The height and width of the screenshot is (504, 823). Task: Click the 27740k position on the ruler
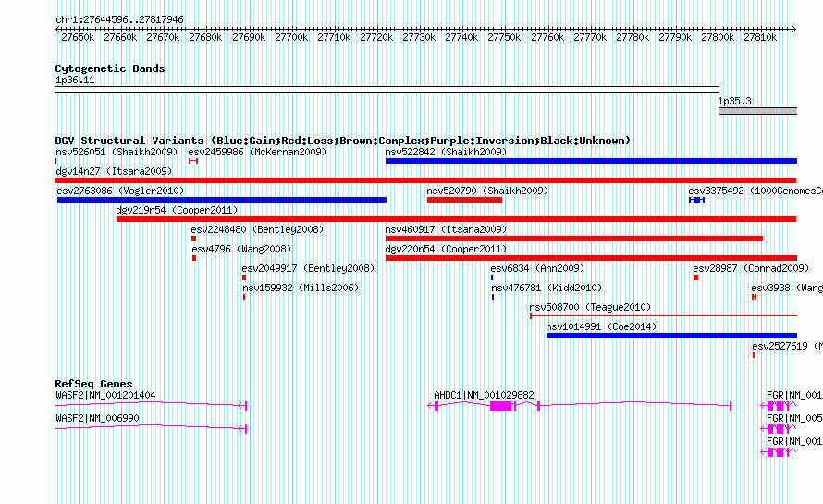click(x=461, y=37)
